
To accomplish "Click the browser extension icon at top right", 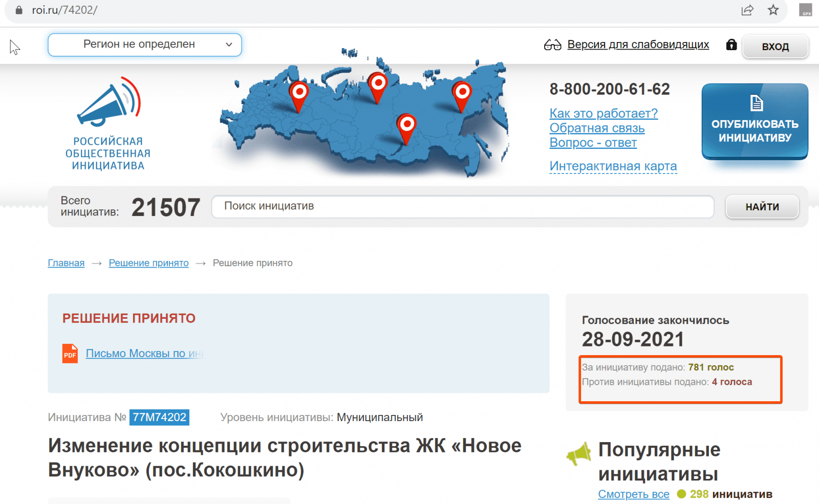I will click(x=806, y=10).
